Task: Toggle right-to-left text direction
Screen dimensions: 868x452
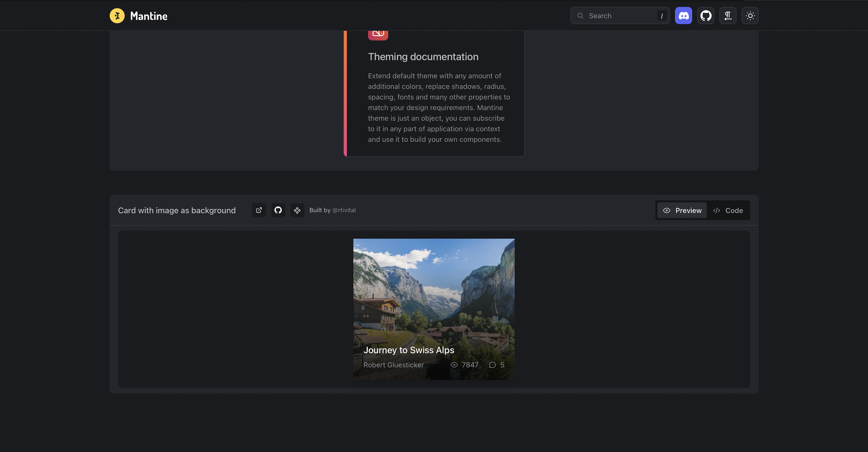Action: coord(728,16)
